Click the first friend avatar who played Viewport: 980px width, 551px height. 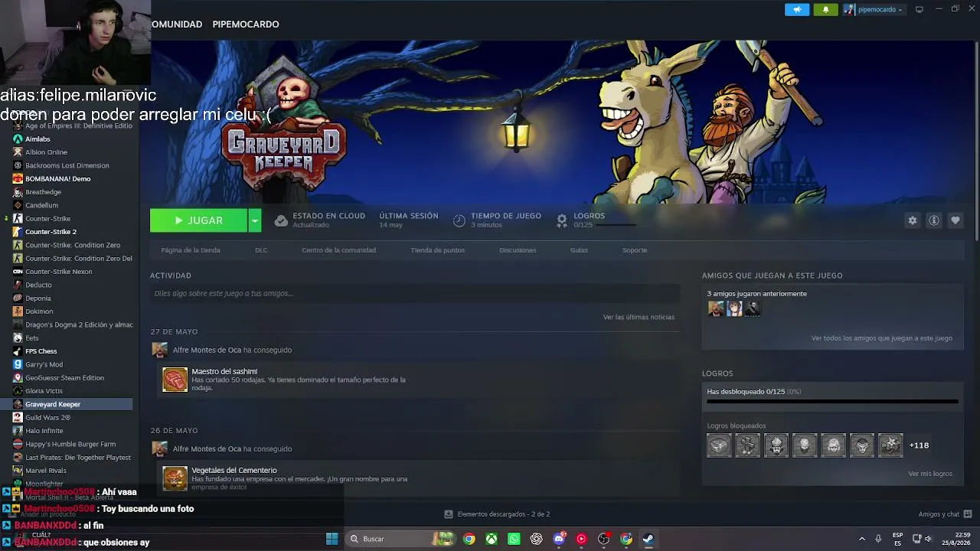tap(716, 308)
